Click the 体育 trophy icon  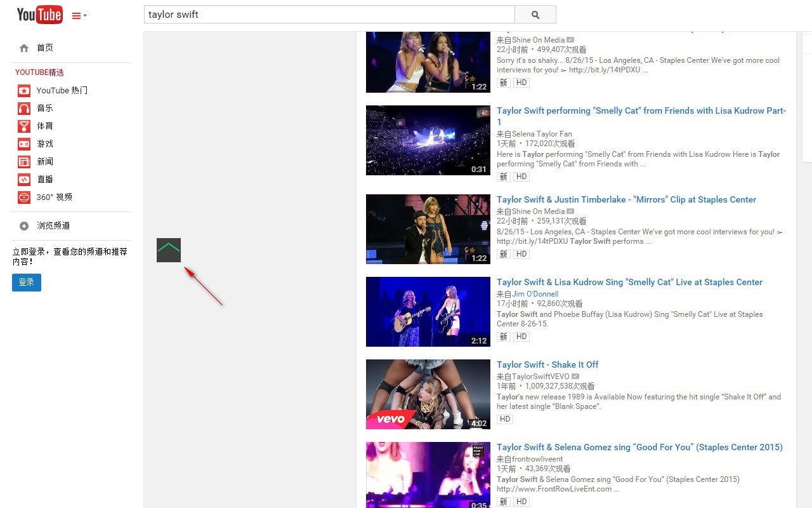coord(24,126)
